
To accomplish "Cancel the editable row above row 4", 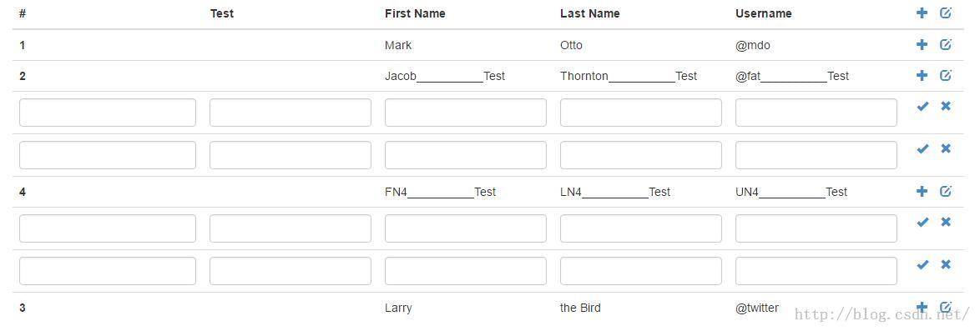I will click(x=946, y=148).
